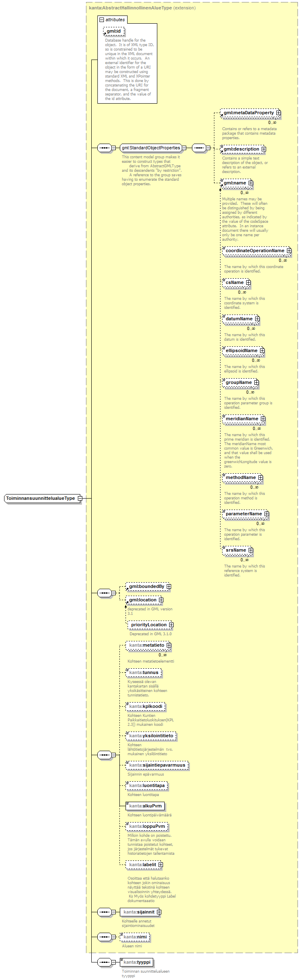This screenshot has height=980, width=302.
Task: Click sequence compositor before kanta:sijainnit
Action: click(105, 912)
